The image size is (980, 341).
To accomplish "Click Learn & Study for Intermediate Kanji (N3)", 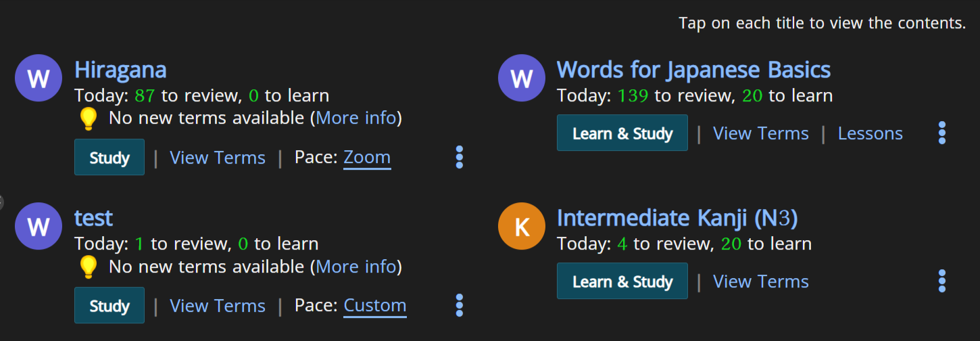I will pos(622,281).
